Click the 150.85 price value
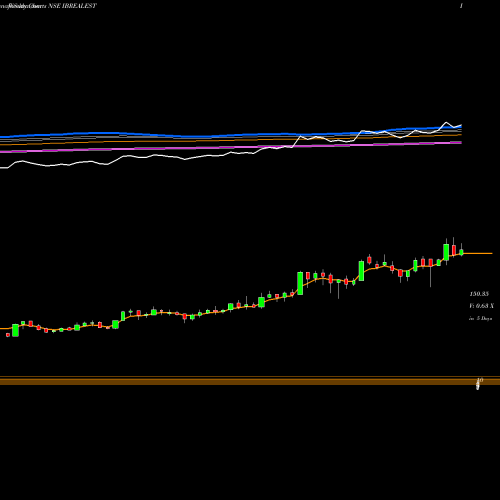Screen dimensions: 500x500 (x=479, y=294)
